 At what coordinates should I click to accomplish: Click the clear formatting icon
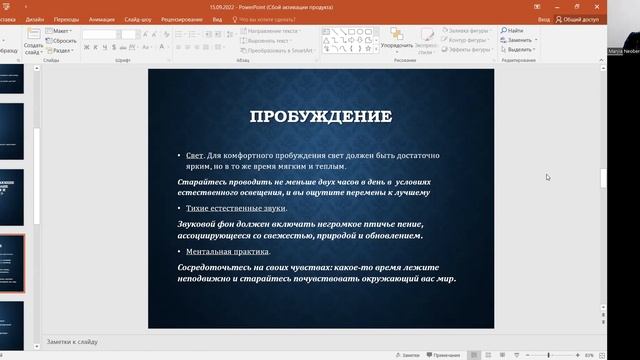click(x=166, y=35)
